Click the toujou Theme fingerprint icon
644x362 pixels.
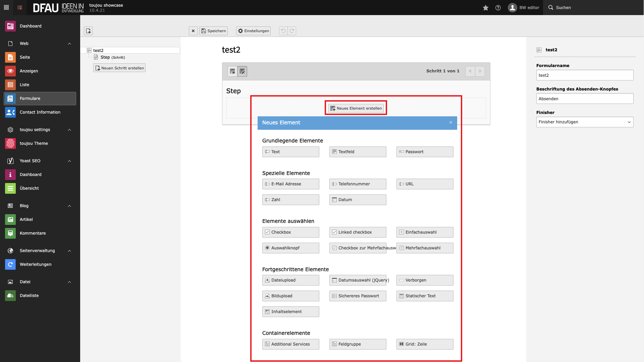(x=10, y=143)
